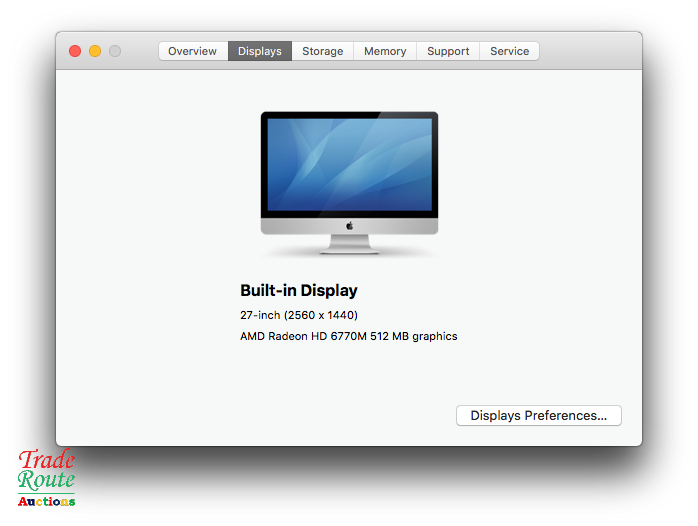Switch to the Overview tab

pos(193,51)
